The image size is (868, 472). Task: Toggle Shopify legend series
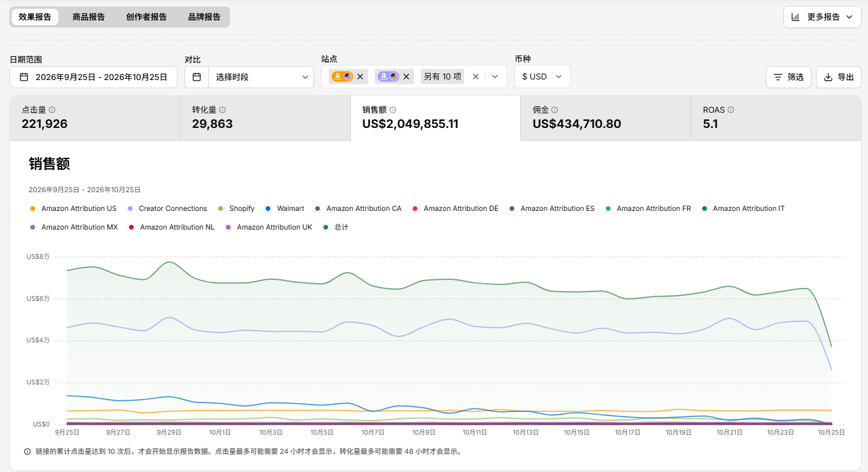coord(236,209)
